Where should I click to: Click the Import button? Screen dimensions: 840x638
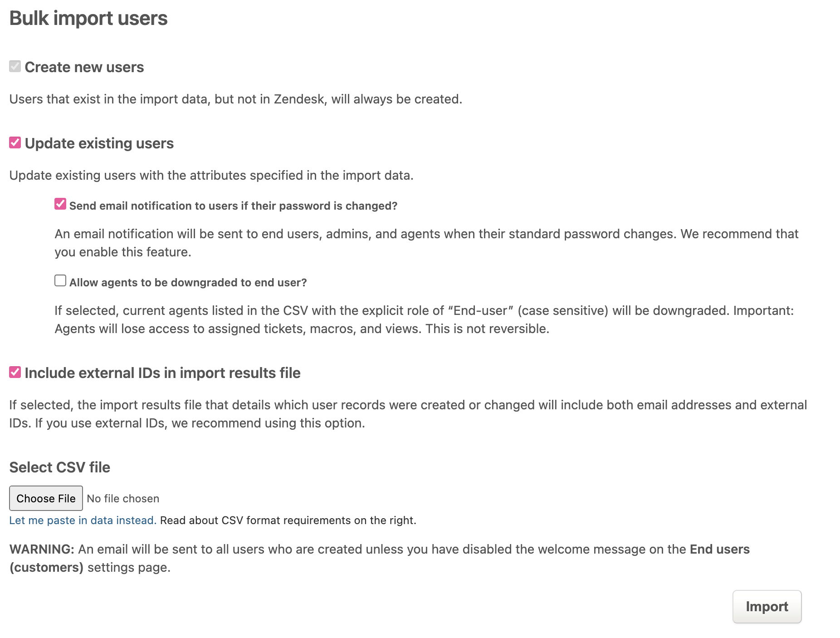[x=767, y=607]
